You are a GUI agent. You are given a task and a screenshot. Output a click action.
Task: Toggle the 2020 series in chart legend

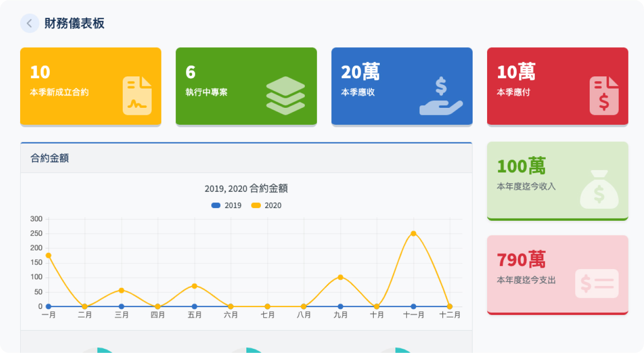coord(266,205)
